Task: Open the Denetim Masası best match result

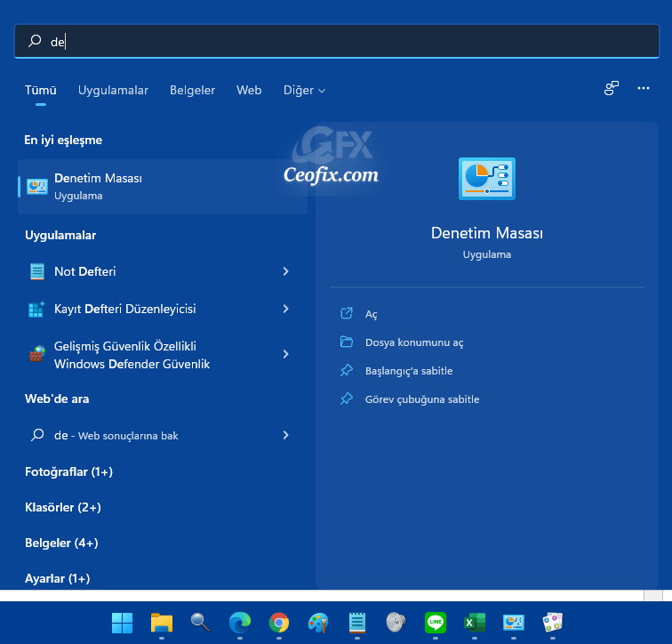Action: tap(163, 187)
